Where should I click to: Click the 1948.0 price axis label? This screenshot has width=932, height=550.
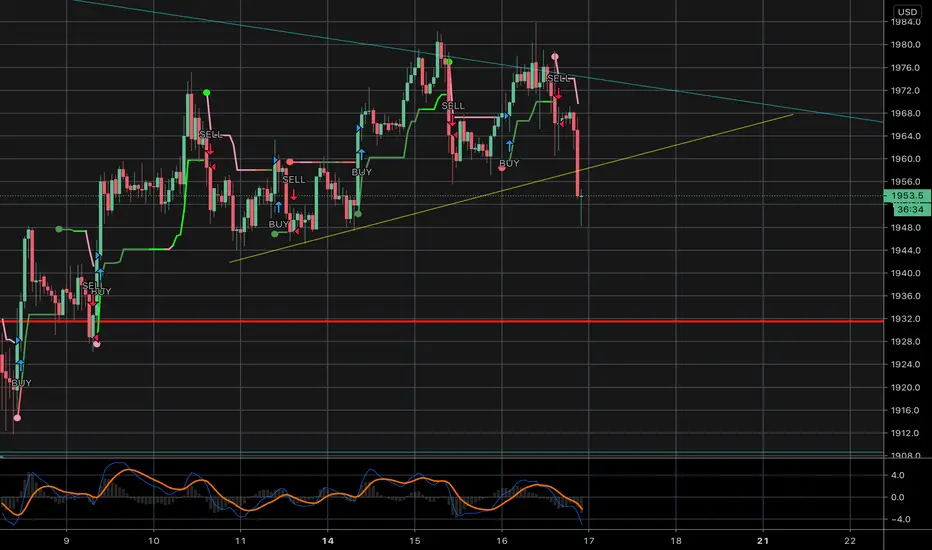coord(905,228)
